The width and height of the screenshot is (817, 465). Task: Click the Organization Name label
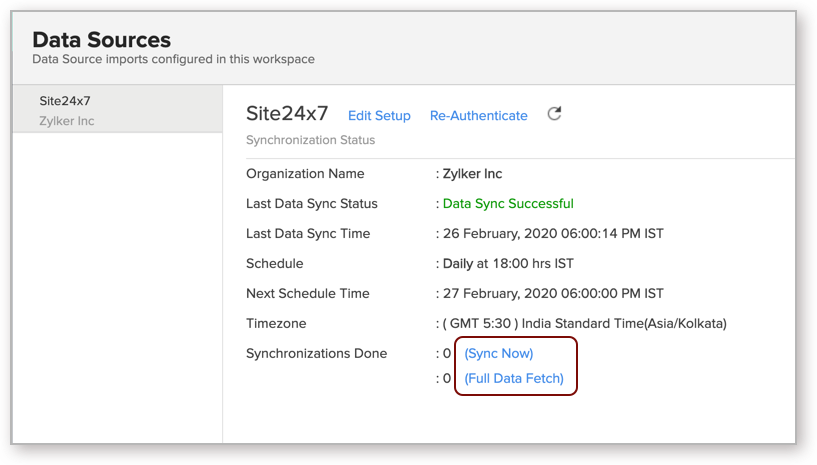[x=305, y=174]
